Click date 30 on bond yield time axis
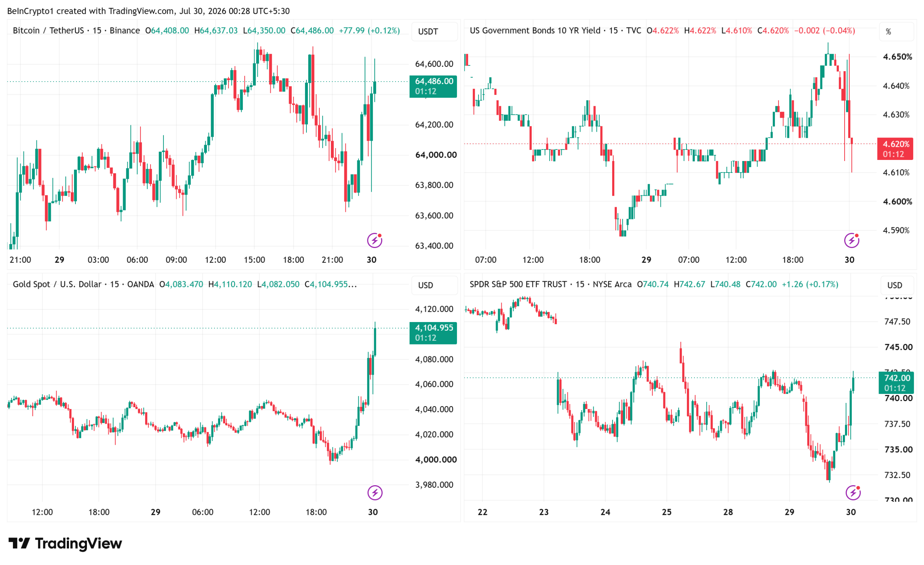 tap(849, 260)
